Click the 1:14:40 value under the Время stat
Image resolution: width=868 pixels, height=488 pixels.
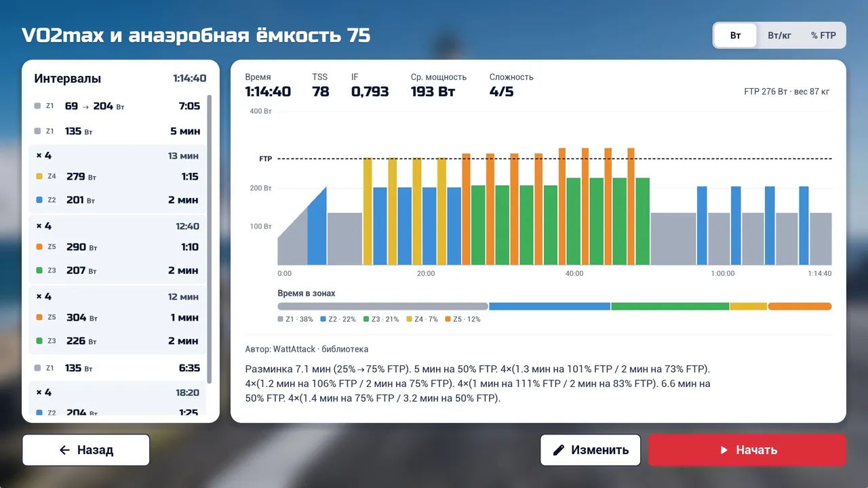(268, 91)
